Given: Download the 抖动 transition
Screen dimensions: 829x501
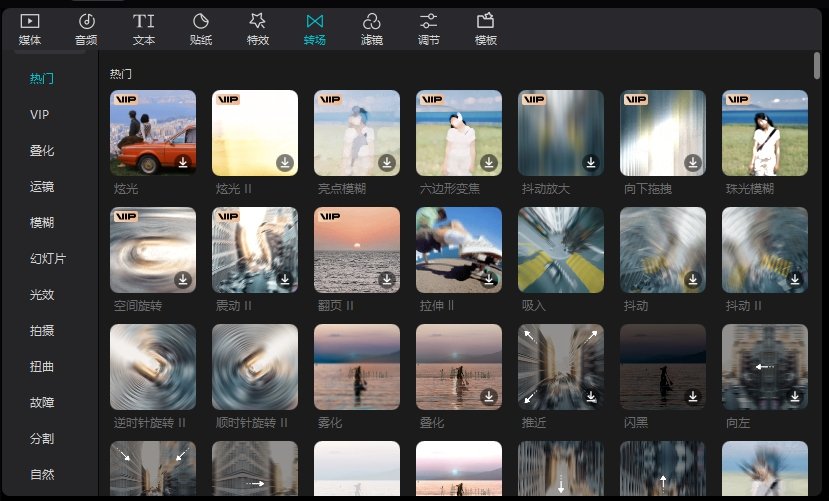Looking at the screenshot, I should 693,280.
